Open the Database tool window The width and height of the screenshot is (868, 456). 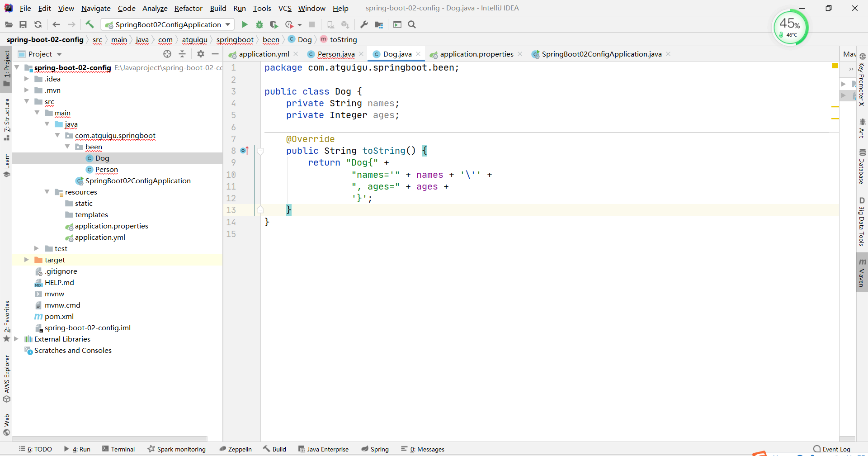pos(863,167)
